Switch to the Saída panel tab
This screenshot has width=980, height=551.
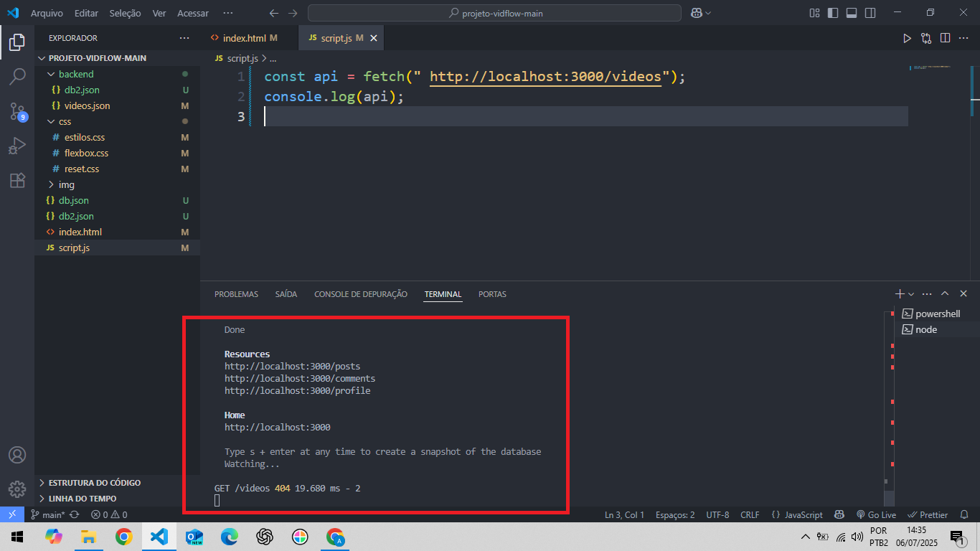click(286, 294)
